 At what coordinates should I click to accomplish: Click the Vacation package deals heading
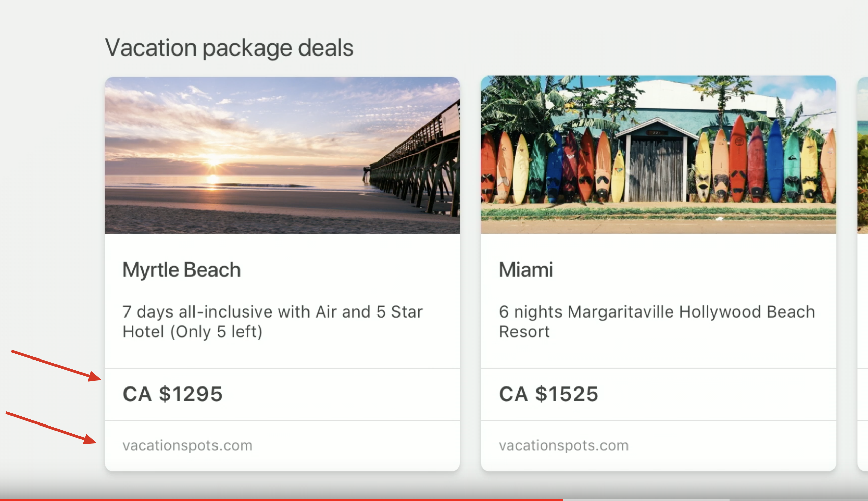(x=229, y=47)
